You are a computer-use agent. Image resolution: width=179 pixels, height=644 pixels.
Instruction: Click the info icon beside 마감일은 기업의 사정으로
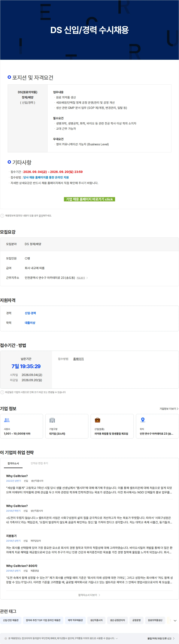[x=2, y=392]
